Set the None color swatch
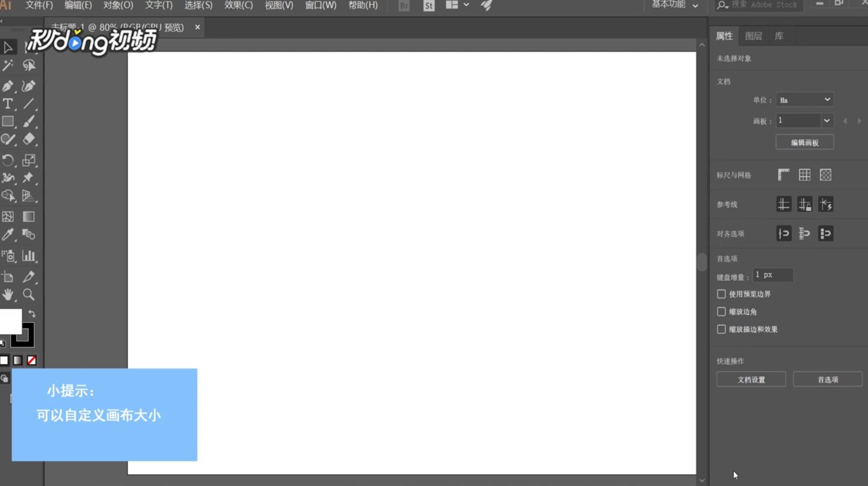Image resolution: width=868 pixels, height=486 pixels. 32,361
